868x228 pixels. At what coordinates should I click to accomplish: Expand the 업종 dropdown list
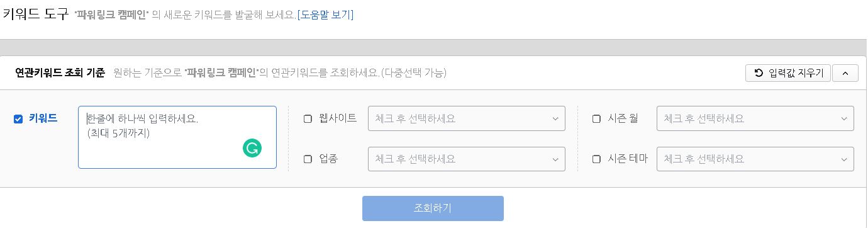pyautogui.click(x=467, y=159)
